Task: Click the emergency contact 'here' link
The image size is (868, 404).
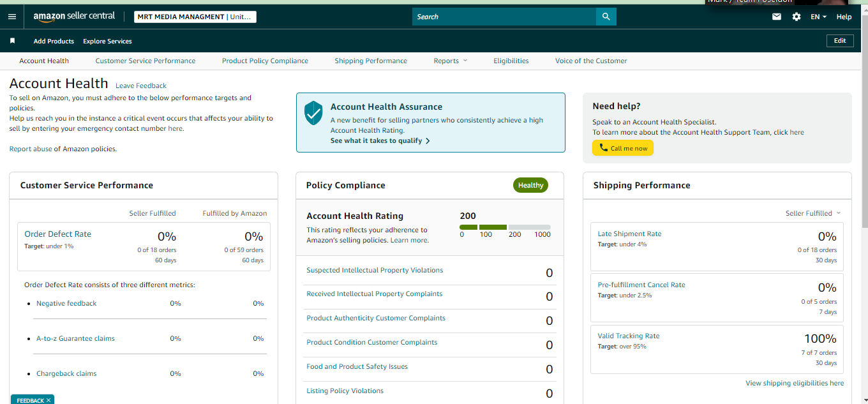Action: click(175, 128)
